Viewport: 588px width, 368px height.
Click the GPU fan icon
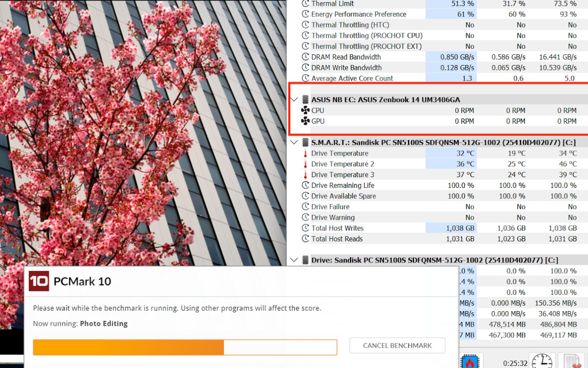[x=305, y=121]
